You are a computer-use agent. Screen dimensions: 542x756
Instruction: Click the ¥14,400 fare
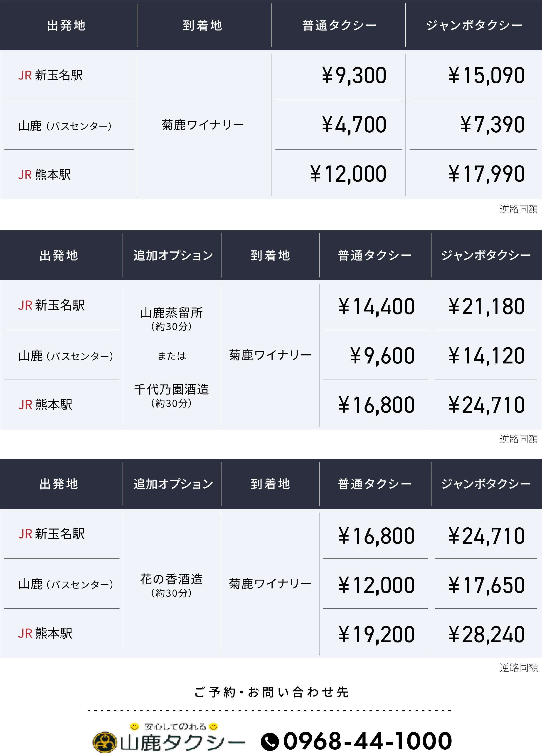[x=376, y=306]
